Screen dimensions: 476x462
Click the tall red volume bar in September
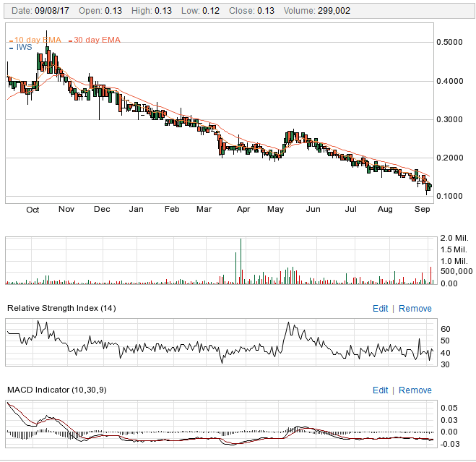click(430, 275)
